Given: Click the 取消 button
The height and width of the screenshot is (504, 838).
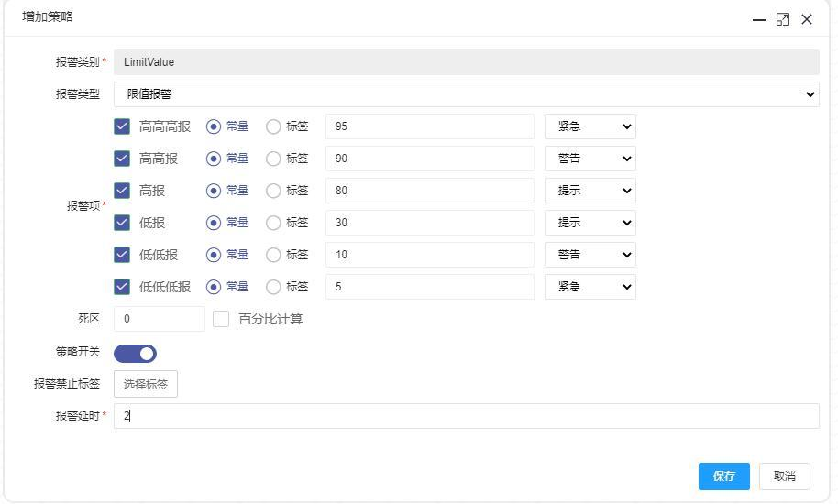Looking at the screenshot, I should tap(784, 477).
